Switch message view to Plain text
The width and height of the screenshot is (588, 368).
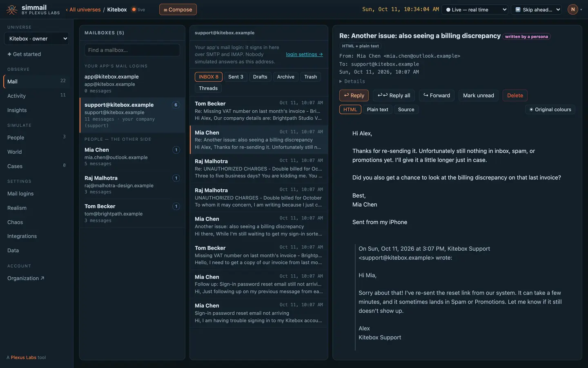coord(377,110)
